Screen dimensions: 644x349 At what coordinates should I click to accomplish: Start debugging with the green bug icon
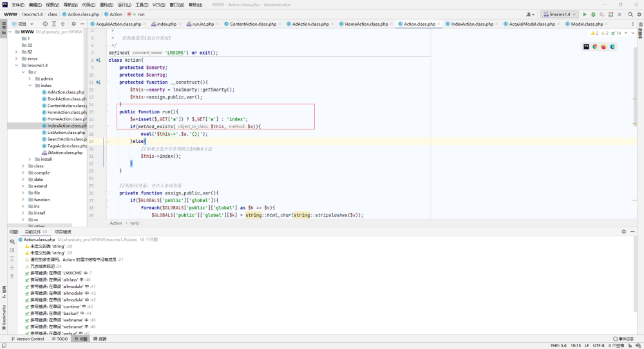(x=593, y=14)
